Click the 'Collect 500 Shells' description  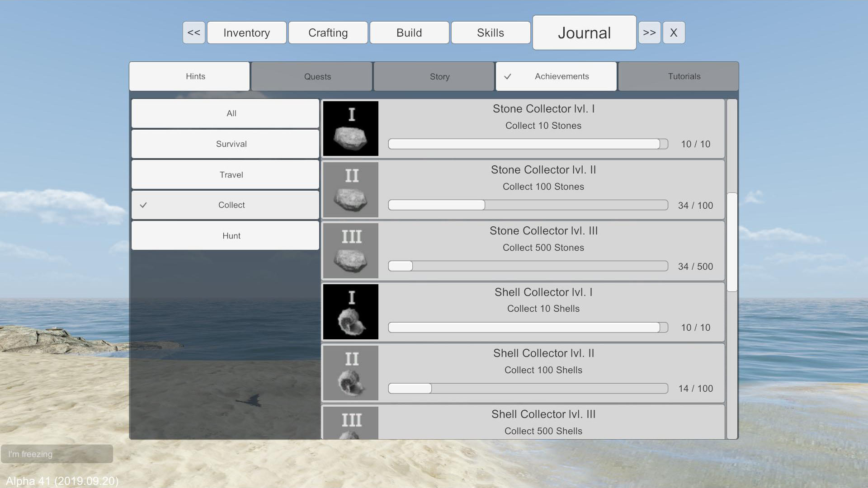(543, 431)
